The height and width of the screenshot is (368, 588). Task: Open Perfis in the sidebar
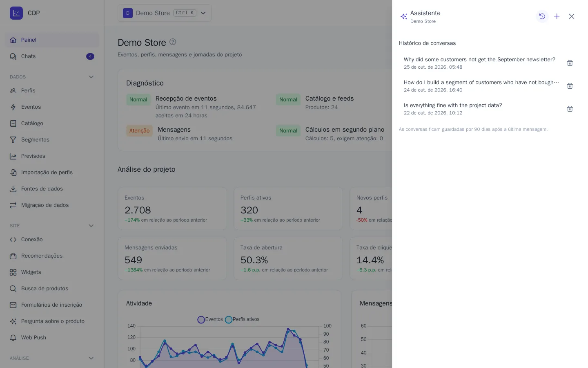point(52,90)
